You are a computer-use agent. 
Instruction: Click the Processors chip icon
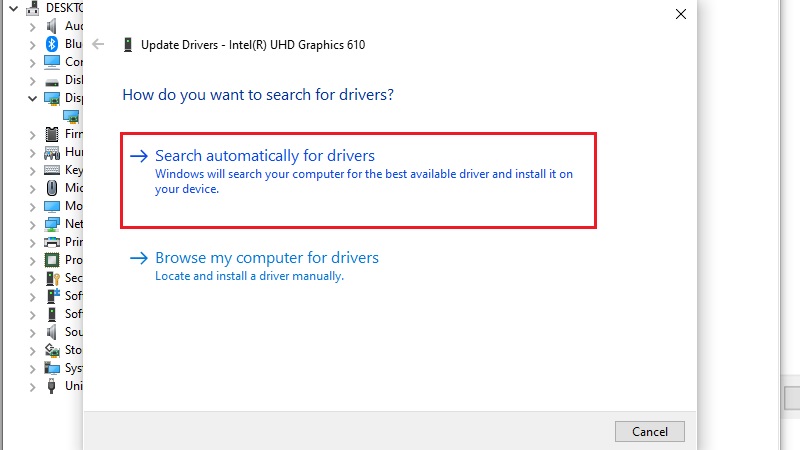(52, 260)
